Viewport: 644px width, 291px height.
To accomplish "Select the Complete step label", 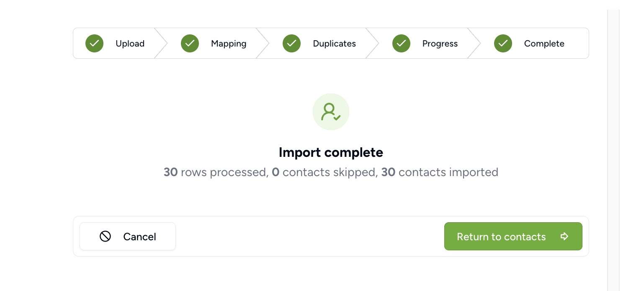I will pyautogui.click(x=544, y=44).
